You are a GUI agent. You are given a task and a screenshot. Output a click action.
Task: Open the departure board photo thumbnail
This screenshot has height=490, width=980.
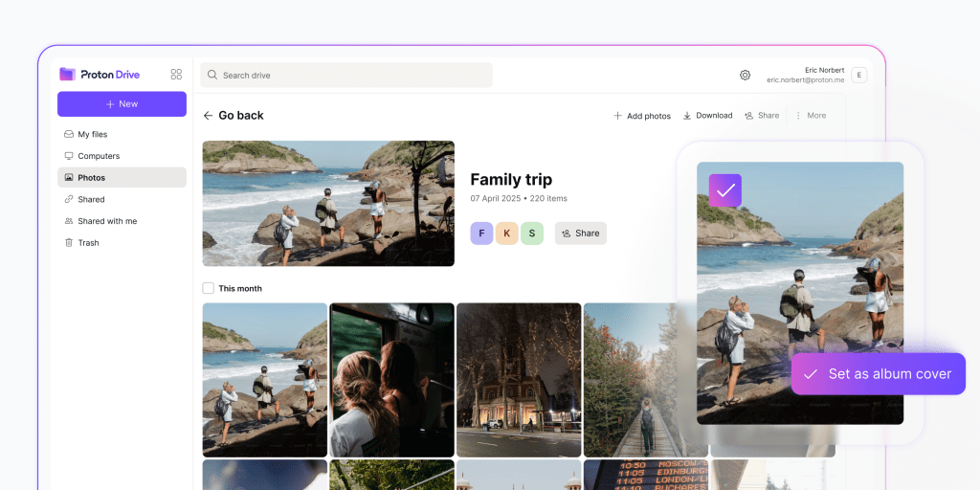click(x=646, y=475)
